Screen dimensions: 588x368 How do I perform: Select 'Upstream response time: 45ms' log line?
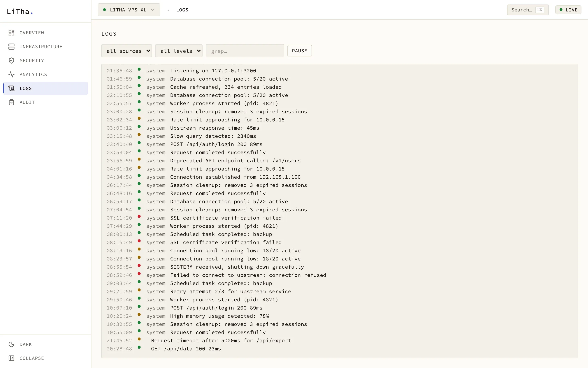[x=215, y=128]
